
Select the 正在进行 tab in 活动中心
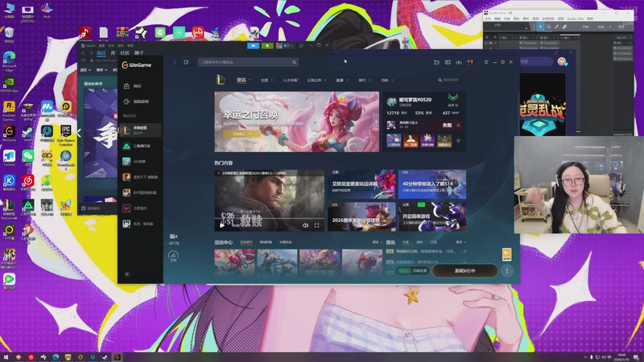[246, 242]
